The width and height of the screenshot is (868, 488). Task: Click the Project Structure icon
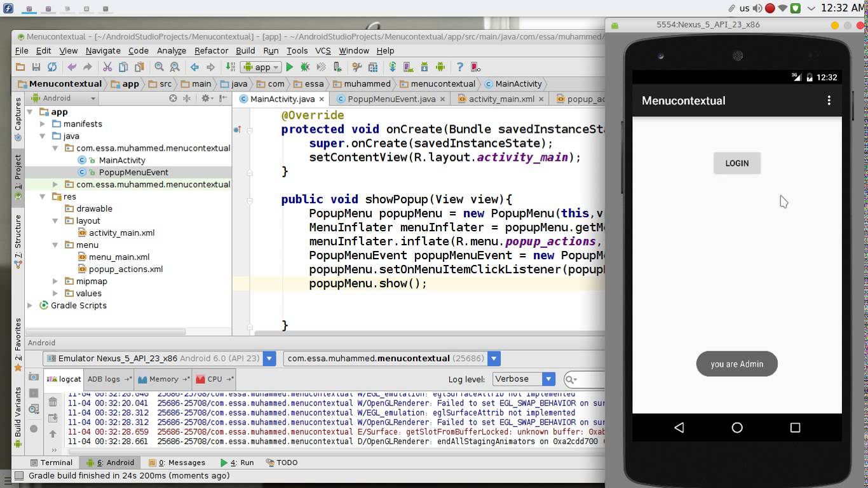click(373, 67)
